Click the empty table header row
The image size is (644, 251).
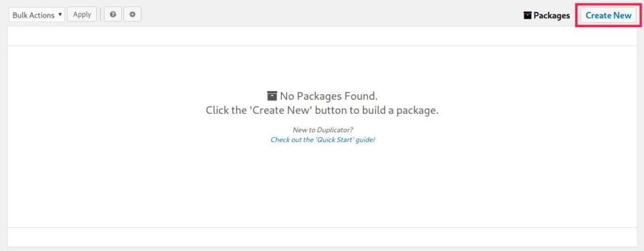tap(322, 36)
